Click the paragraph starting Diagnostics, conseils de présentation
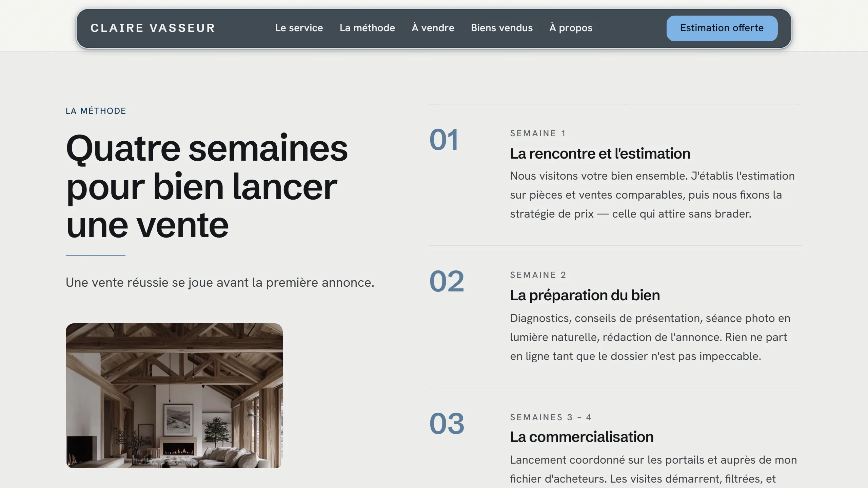This screenshot has width=868, height=488. point(650,337)
